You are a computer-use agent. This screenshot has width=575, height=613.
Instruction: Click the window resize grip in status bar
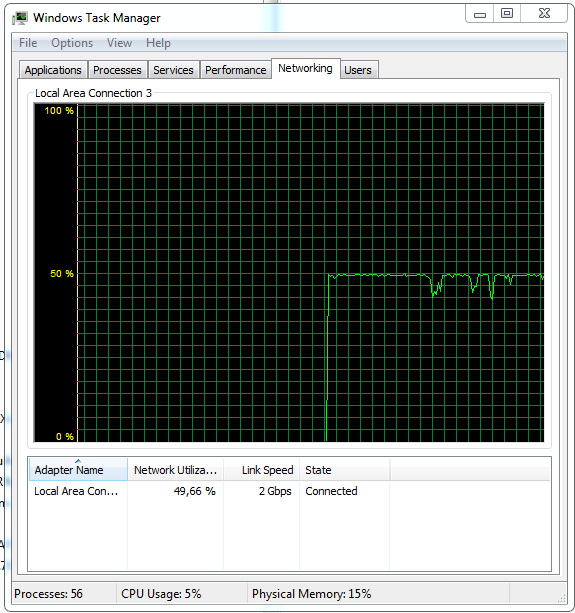click(x=562, y=598)
